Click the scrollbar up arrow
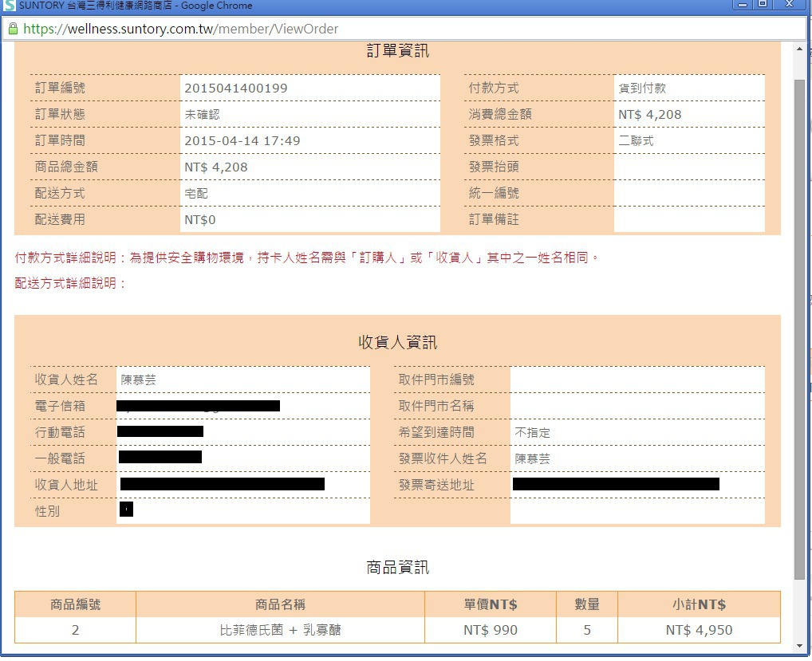This screenshot has width=812, height=661. pyautogui.click(x=799, y=49)
